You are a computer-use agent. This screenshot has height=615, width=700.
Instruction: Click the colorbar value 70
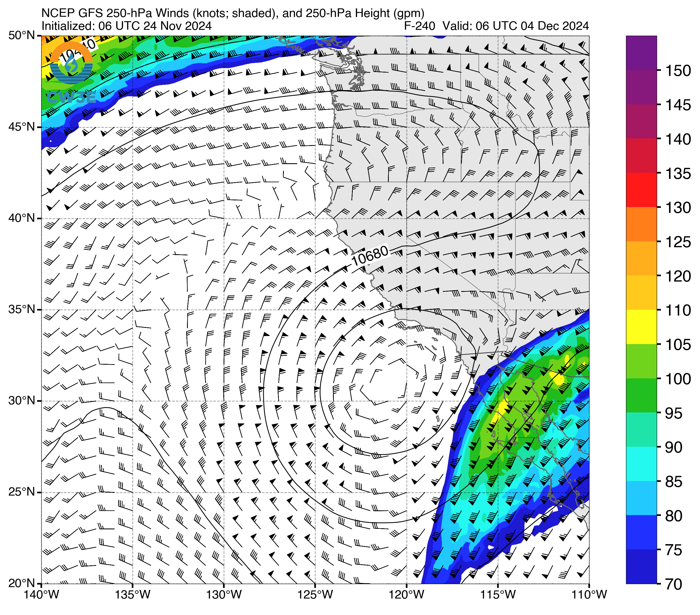(x=673, y=584)
